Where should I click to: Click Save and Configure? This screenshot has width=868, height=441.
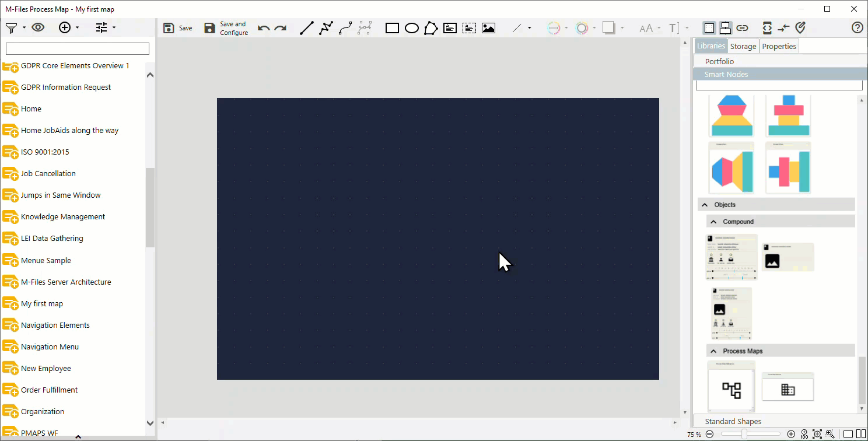click(x=226, y=28)
